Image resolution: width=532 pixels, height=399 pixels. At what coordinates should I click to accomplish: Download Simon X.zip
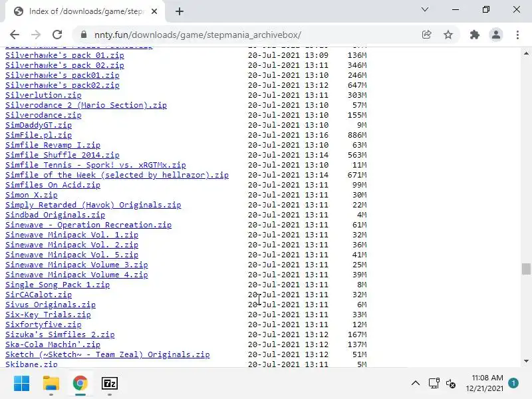point(31,195)
